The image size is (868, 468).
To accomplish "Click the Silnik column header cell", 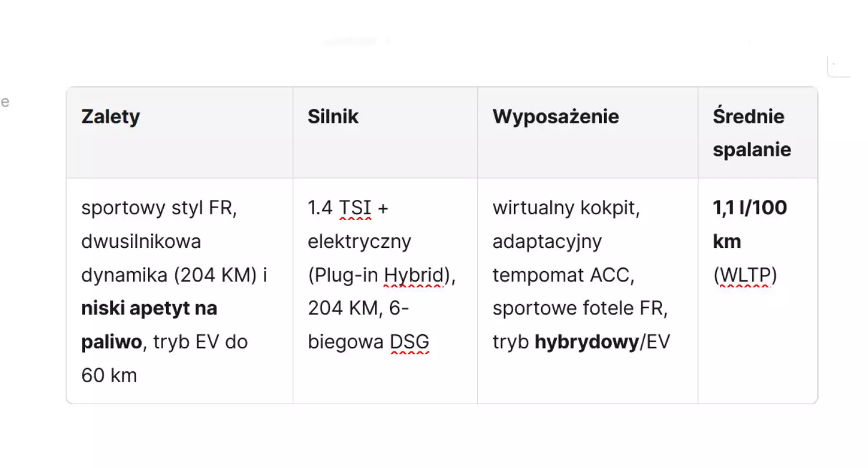I will click(x=385, y=133).
